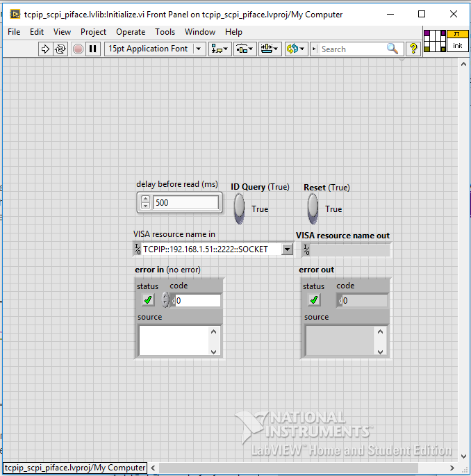Expand VISA resource name in dropdown
The height and width of the screenshot is (476, 471).
coord(287,249)
